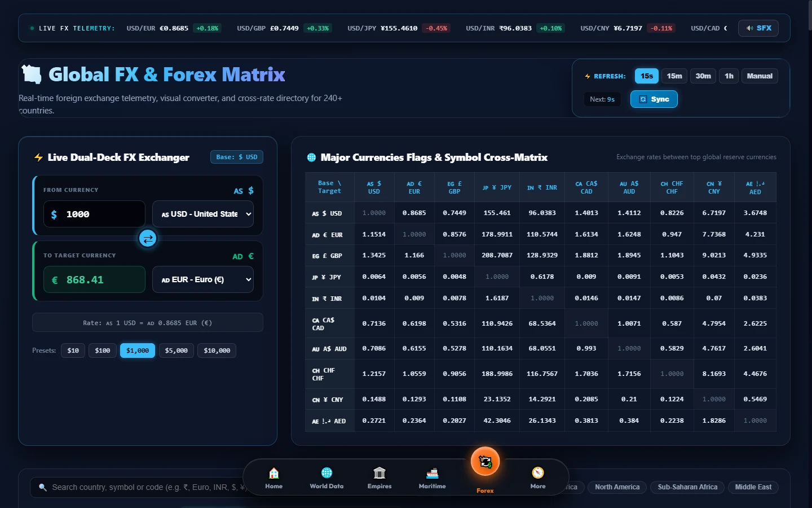Click matrix cell value 188.9986
The width and height of the screenshot is (812, 508).
[x=497, y=374]
